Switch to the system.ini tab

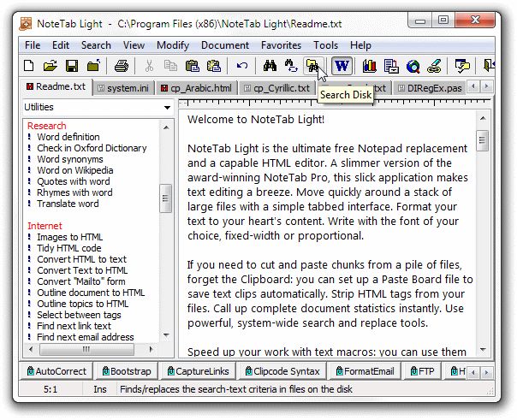pos(123,88)
